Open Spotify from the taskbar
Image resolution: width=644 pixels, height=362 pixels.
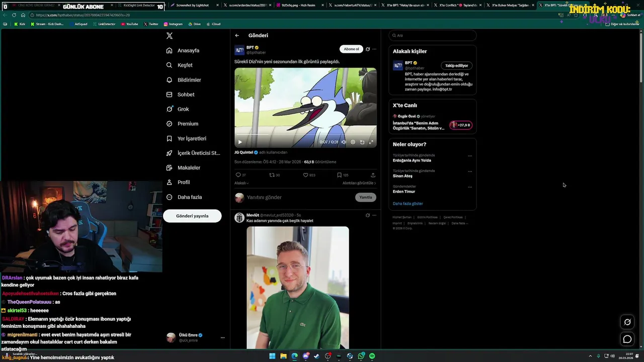point(372,356)
